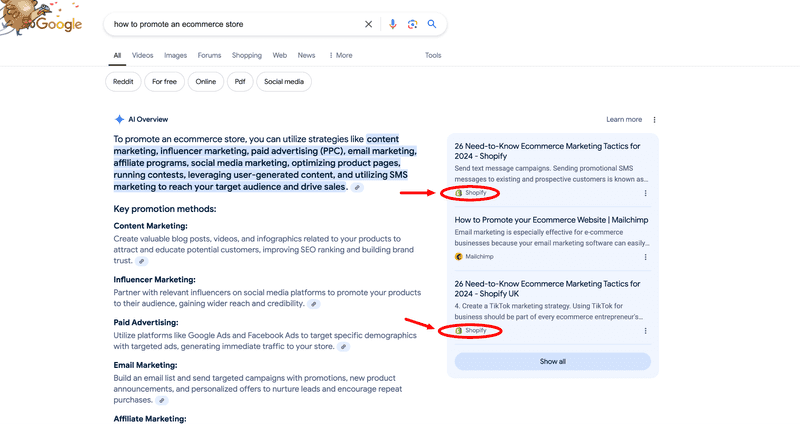Switch to the News tab
Screen dimensions: 800x426
306,56
